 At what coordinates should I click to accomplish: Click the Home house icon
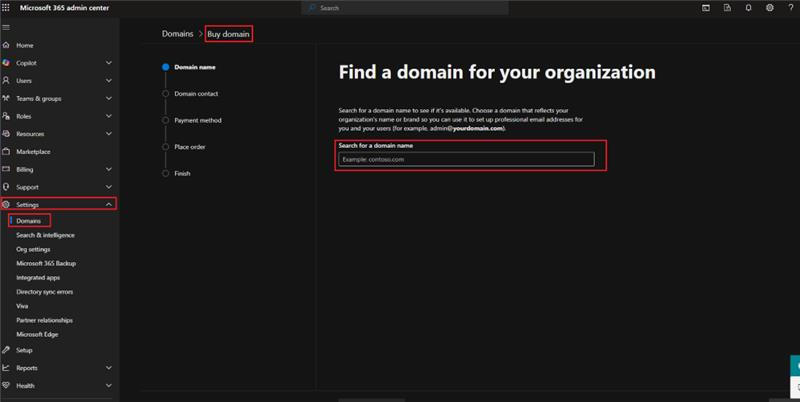coord(6,45)
